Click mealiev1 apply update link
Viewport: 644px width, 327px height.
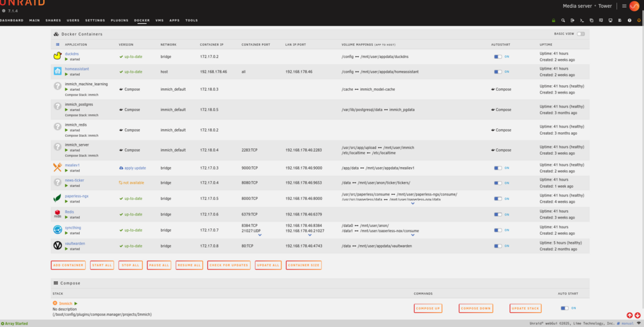pos(133,168)
